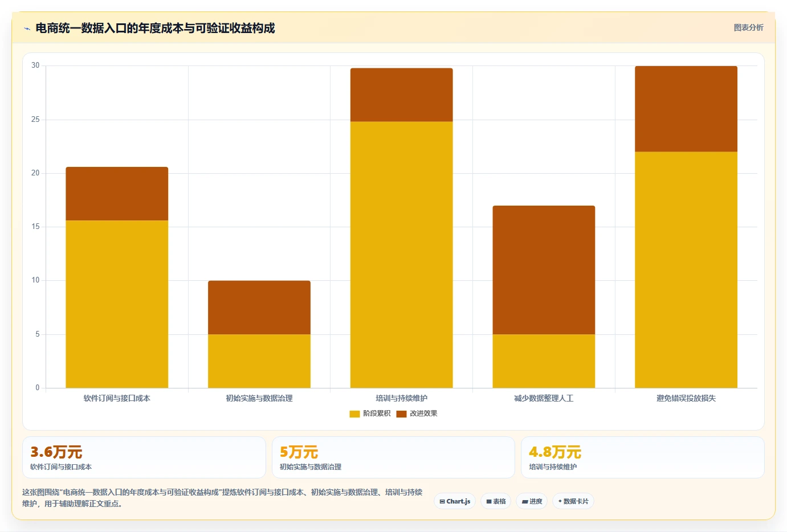
Task: Click the x-axis label 软件订阅与接口成本
Action: [117, 398]
